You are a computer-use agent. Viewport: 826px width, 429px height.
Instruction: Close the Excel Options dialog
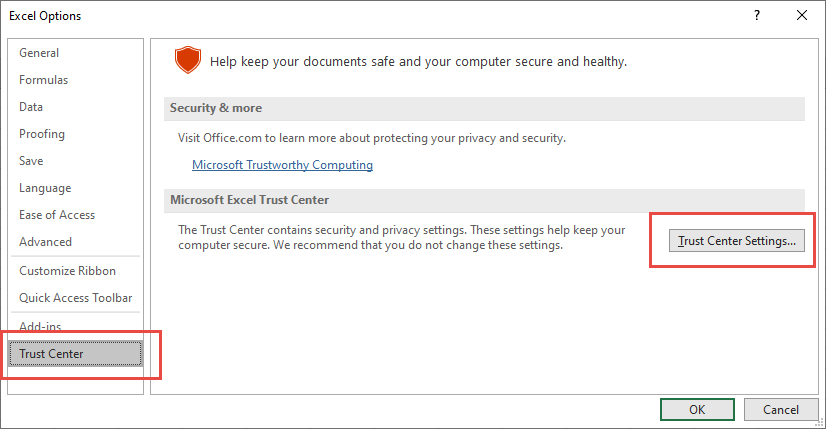tap(801, 15)
